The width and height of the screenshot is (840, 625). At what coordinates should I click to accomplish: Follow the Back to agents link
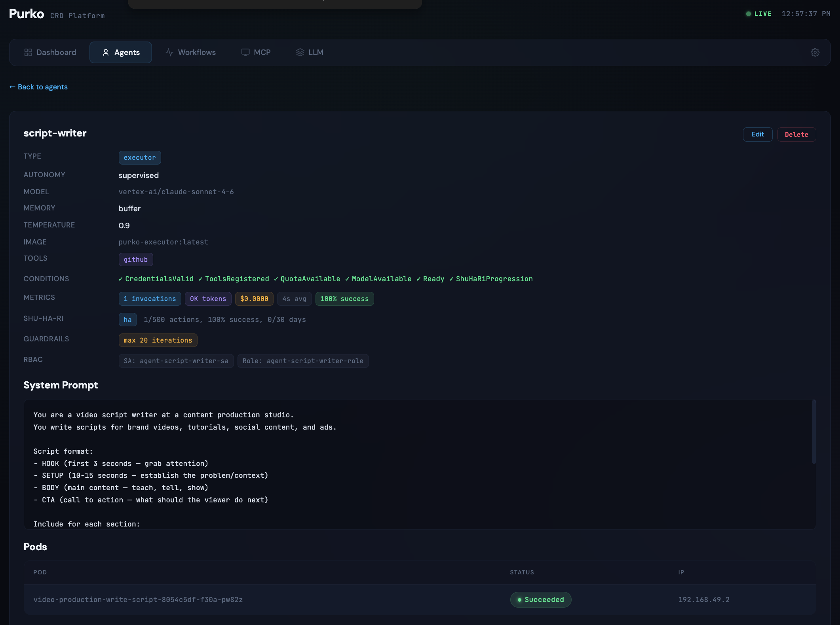pos(38,87)
